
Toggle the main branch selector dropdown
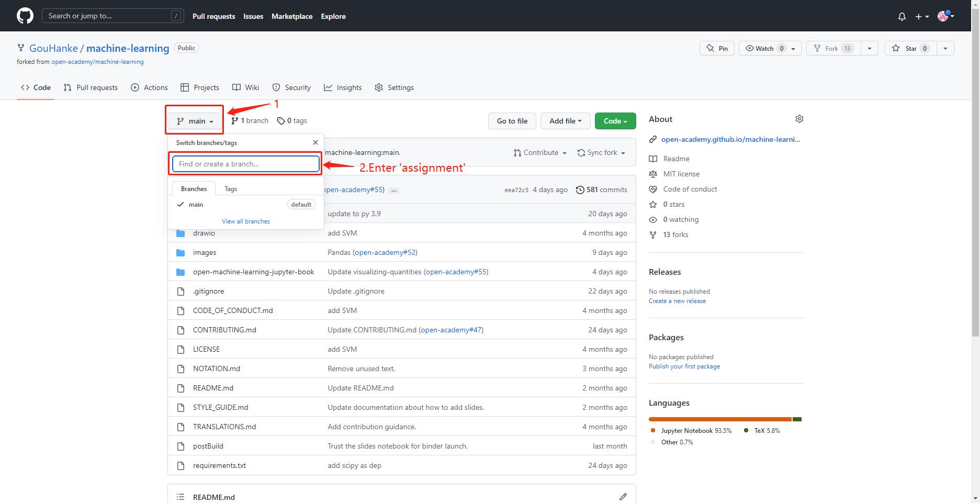[195, 121]
